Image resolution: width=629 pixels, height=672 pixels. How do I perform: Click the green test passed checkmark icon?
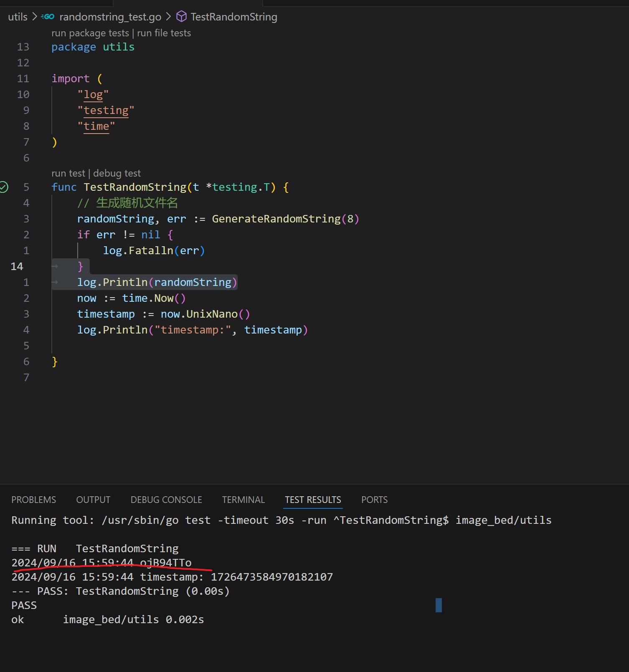click(x=4, y=187)
